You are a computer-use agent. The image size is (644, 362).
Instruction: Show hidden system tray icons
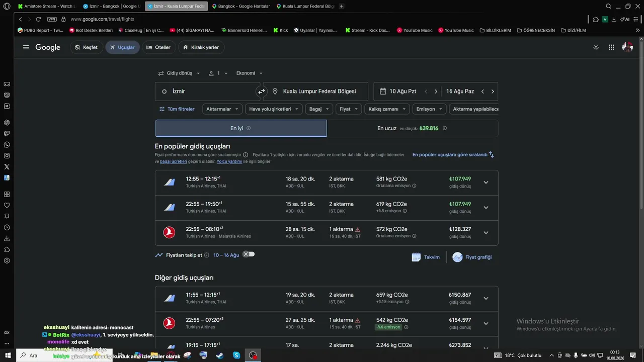point(551,355)
